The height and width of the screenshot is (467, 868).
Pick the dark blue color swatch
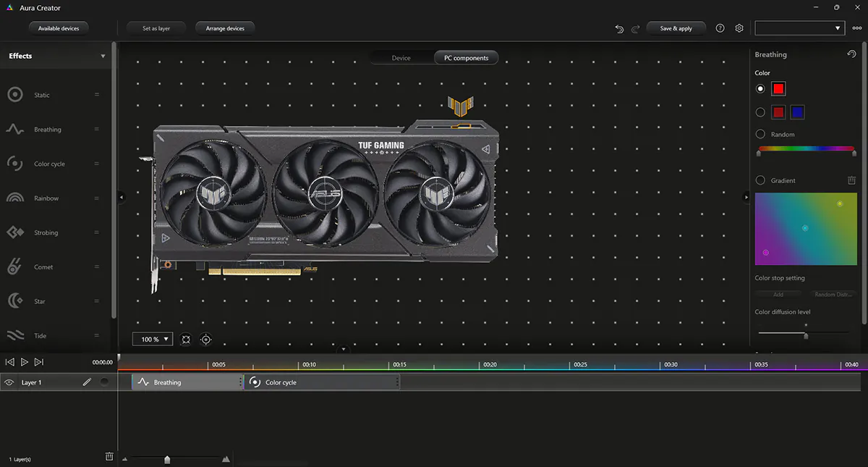tap(797, 112)
